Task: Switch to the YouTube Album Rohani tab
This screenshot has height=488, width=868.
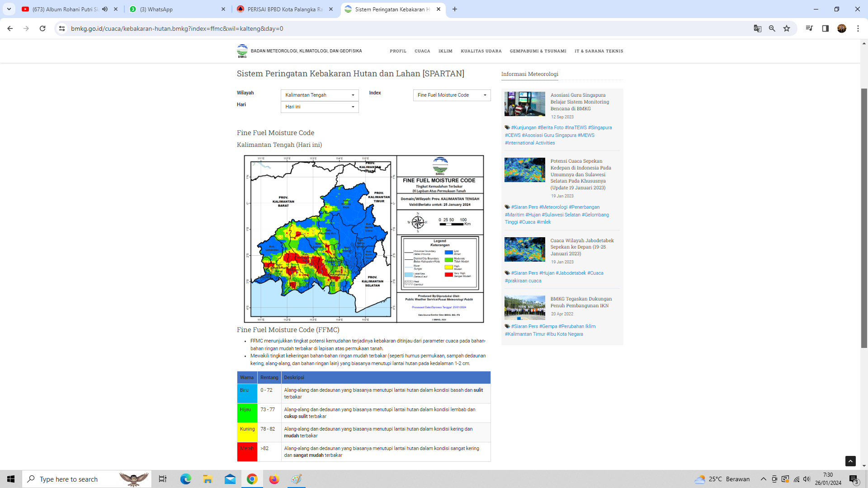Action: pos(65,9)
